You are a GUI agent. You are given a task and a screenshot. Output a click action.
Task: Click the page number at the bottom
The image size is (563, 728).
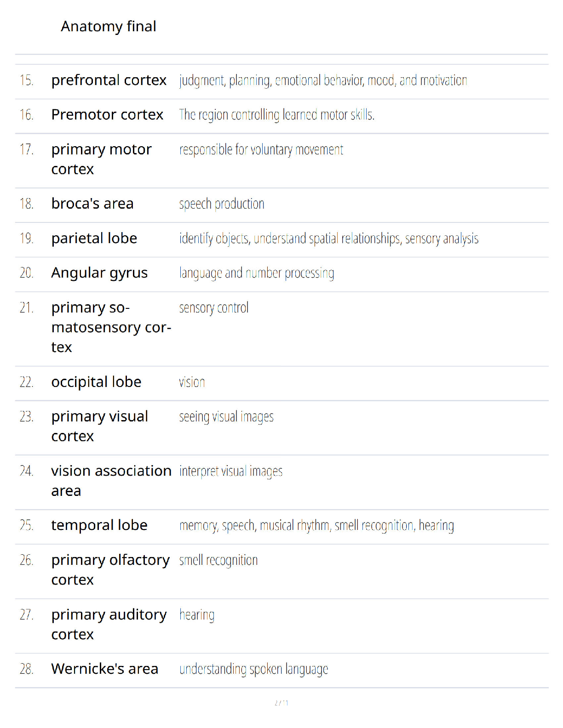[x=281, y=703]
